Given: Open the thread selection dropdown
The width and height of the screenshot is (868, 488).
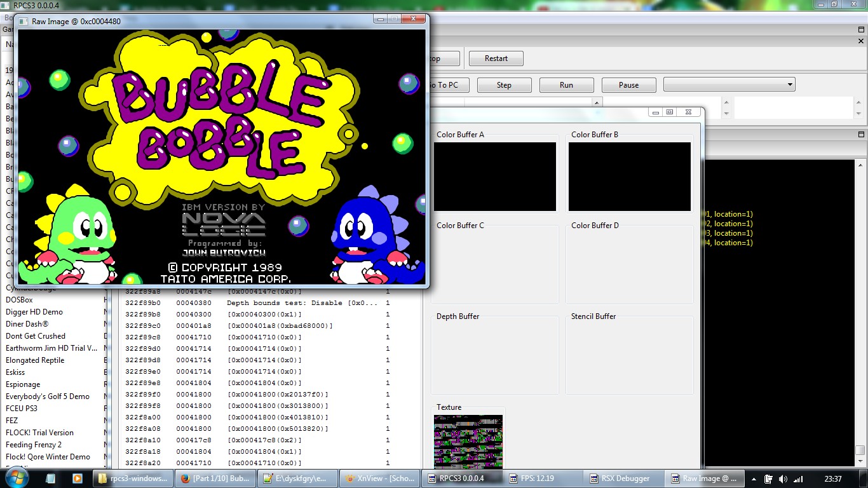Looking at the screenshot, I should coord(729,85).
